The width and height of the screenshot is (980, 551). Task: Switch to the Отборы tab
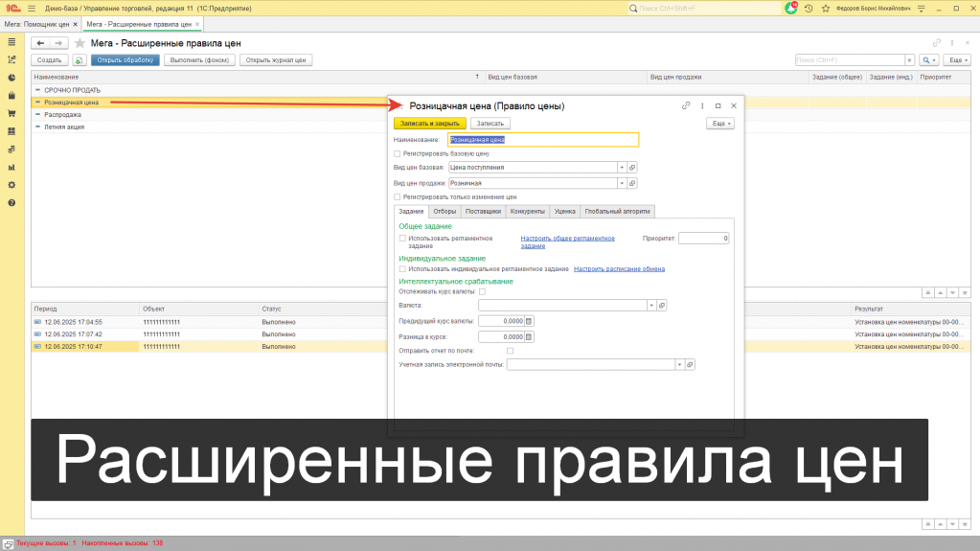(x=445, y=212)
